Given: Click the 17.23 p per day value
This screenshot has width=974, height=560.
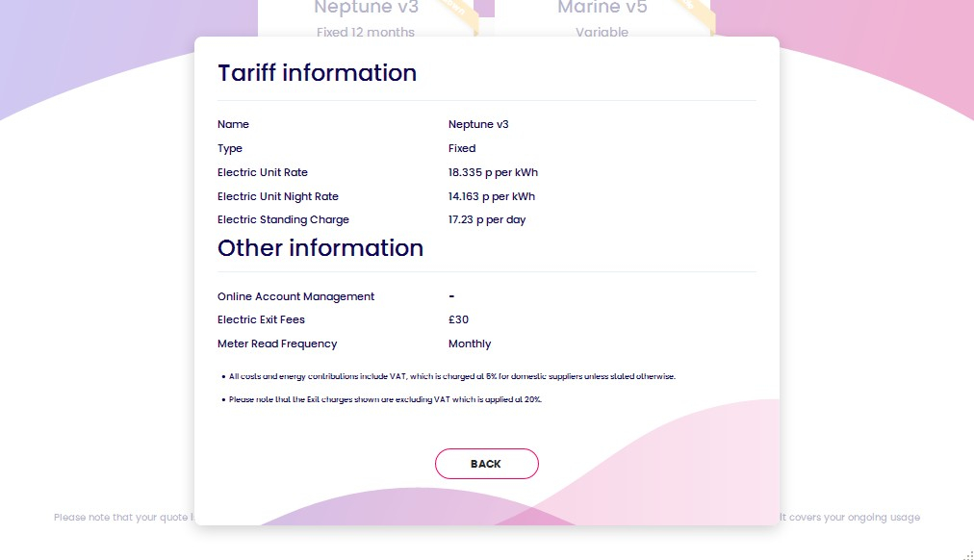Looking at the screenshot, I should [x=487, y=219].
